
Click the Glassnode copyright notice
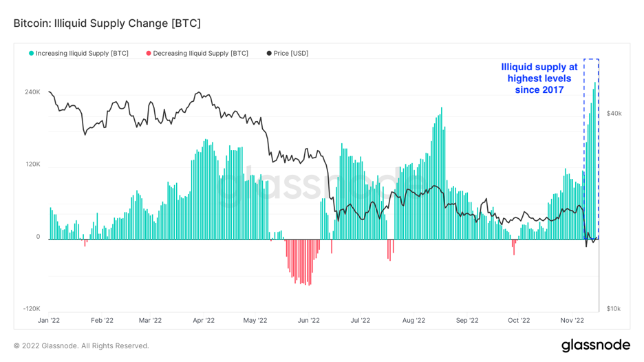tap(81, 345)
